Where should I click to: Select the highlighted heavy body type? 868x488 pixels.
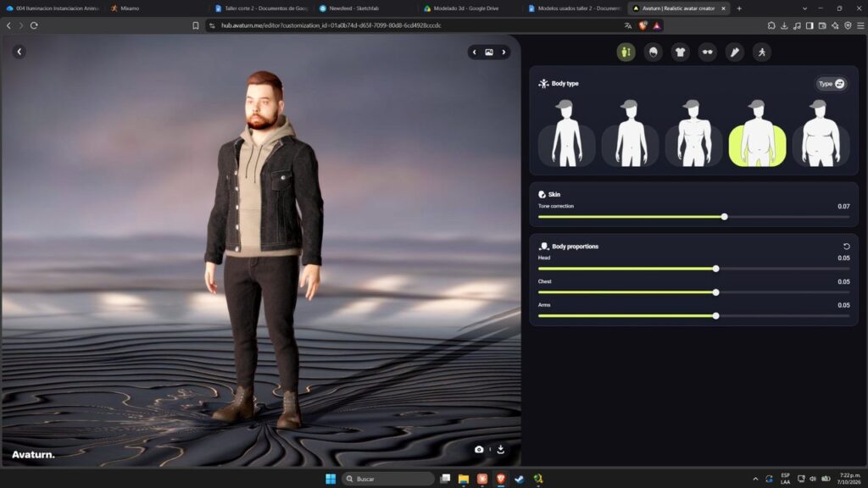[757, 135]
